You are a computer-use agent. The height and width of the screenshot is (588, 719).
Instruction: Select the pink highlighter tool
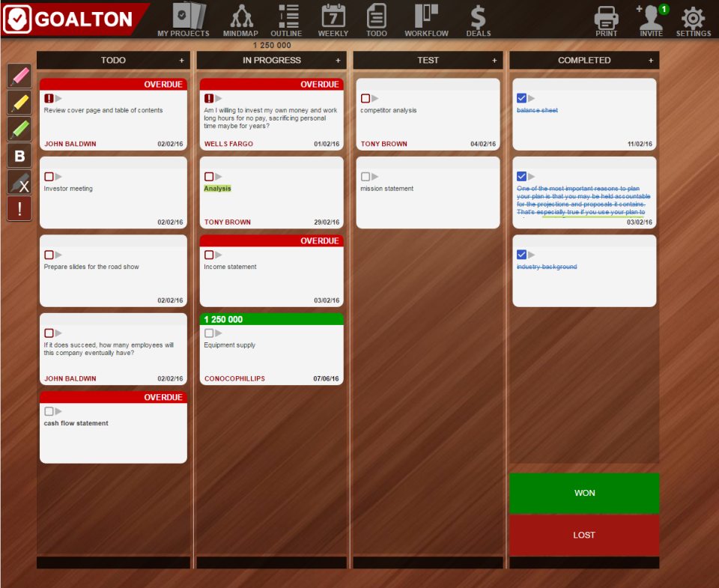pyautogui.click(x=19, y=76)
